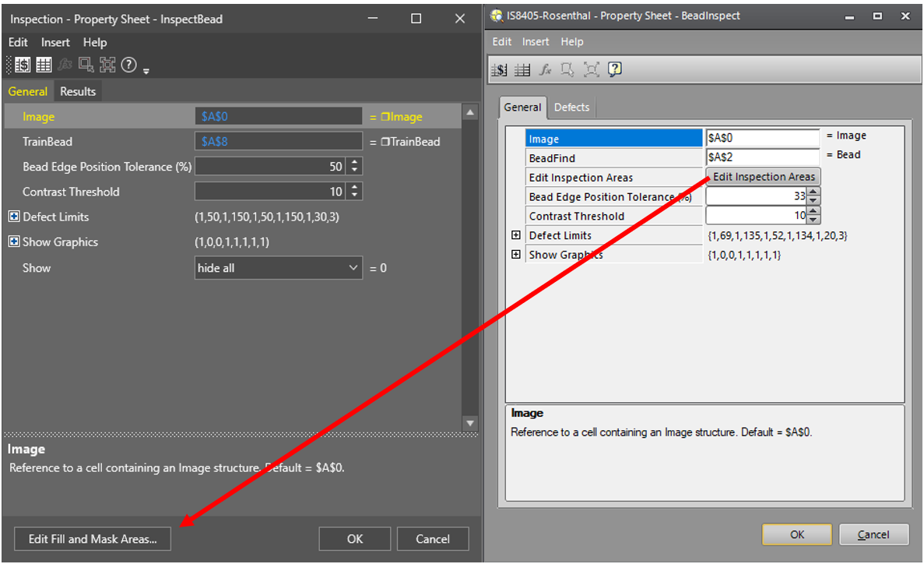Click the insert cell reference grid icon in InspectBead toolbar
The image size is (924, 564).
tap(44, 66)
